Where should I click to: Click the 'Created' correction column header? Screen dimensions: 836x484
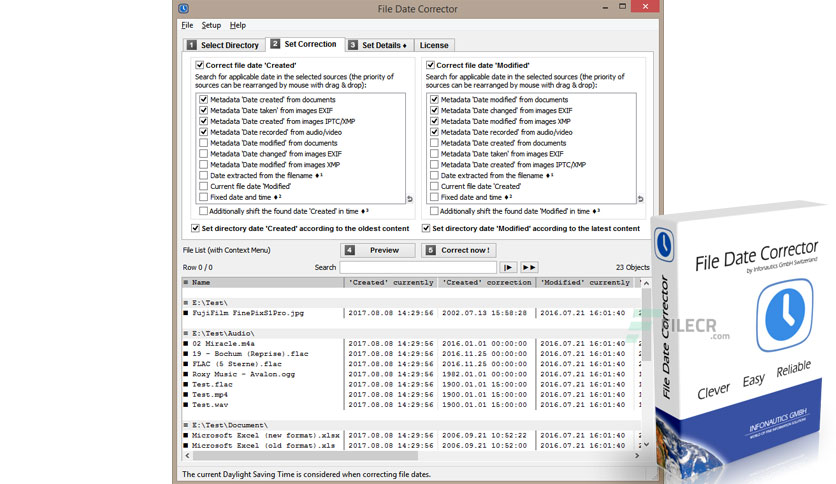(x=487, y=283)
